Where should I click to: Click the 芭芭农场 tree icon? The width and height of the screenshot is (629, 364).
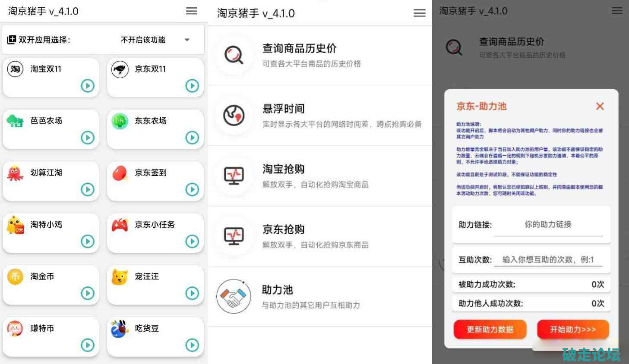pyautogui.click(x=15, y=121)
